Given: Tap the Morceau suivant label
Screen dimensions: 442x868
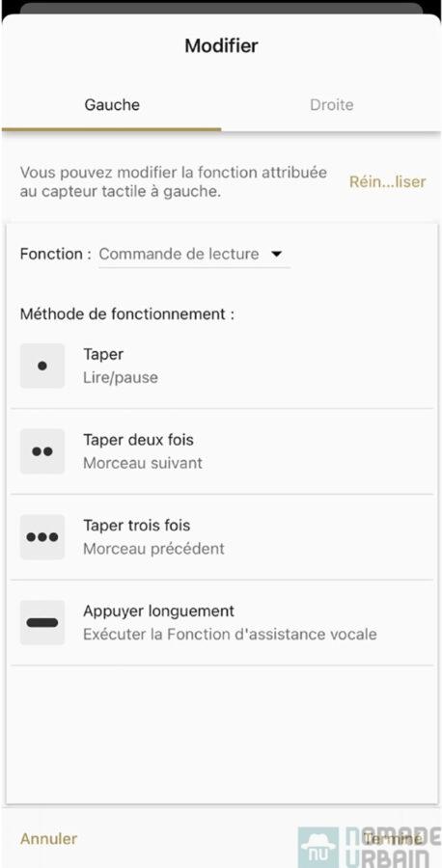Looking at the screenshot, I should click(x=143, y=463).
